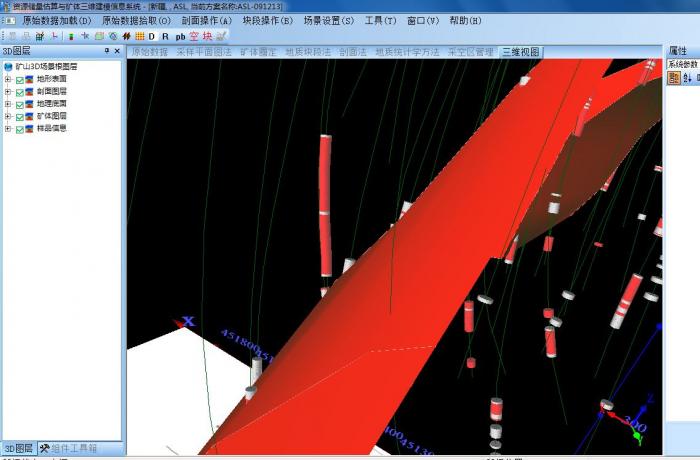Pin the 3D图层 panel with pushpin
700x460 pixels.
tap(106, 51)
